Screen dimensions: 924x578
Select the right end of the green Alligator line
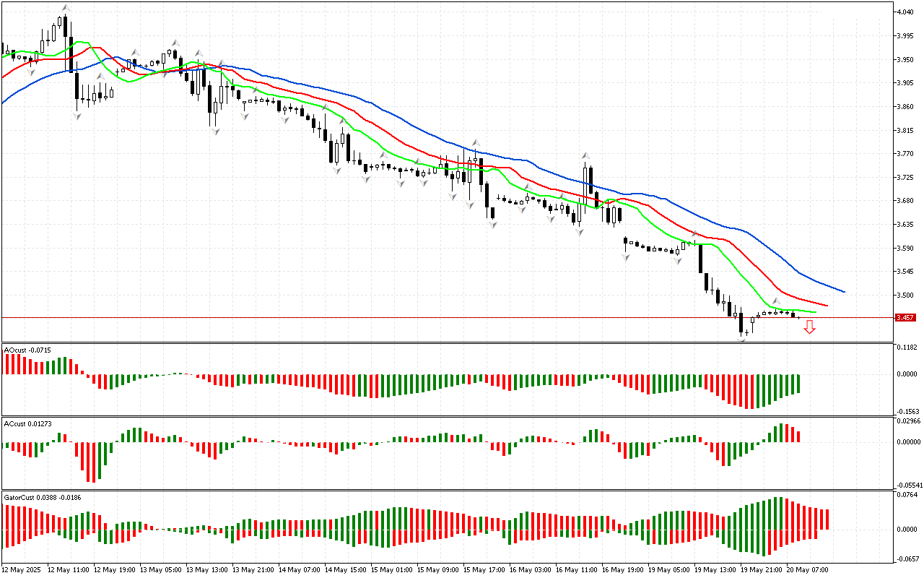[814, 312]
